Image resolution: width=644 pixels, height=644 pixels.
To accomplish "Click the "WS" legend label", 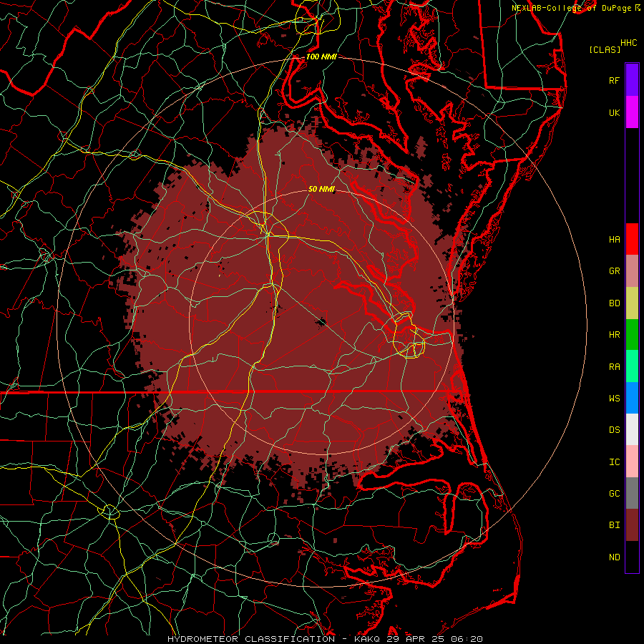I will (614, 398).
